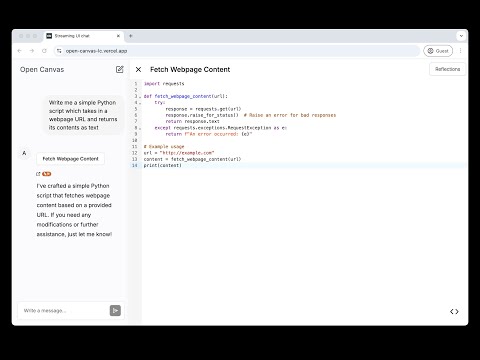Collapse the except block fold at line 8

point(140,128)
